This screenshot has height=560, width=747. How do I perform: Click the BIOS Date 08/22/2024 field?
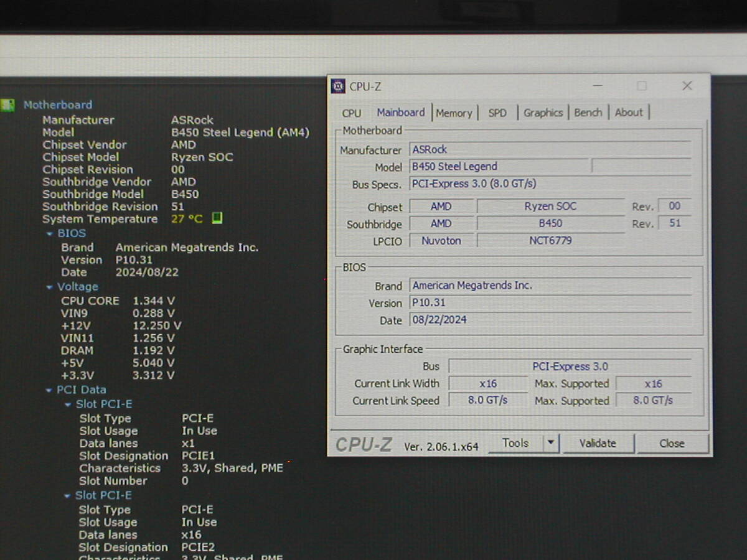point(550,320)
